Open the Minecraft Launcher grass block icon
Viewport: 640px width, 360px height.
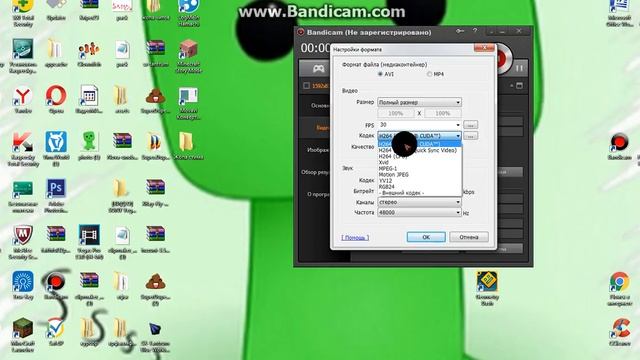tap(23, 335)
